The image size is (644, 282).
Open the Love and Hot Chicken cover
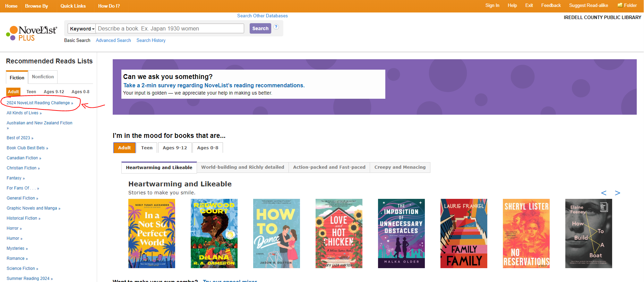coord(339,233)
